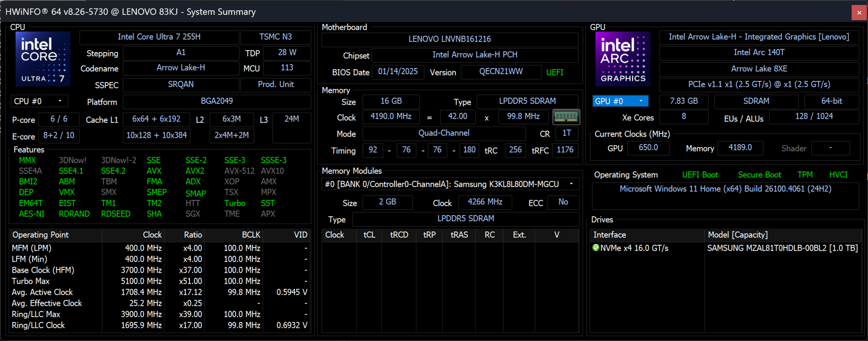Image resolution: width=868 pixels, height=341 pixels.
Task: Select the Timing value "180"
Action: point(469,150)
